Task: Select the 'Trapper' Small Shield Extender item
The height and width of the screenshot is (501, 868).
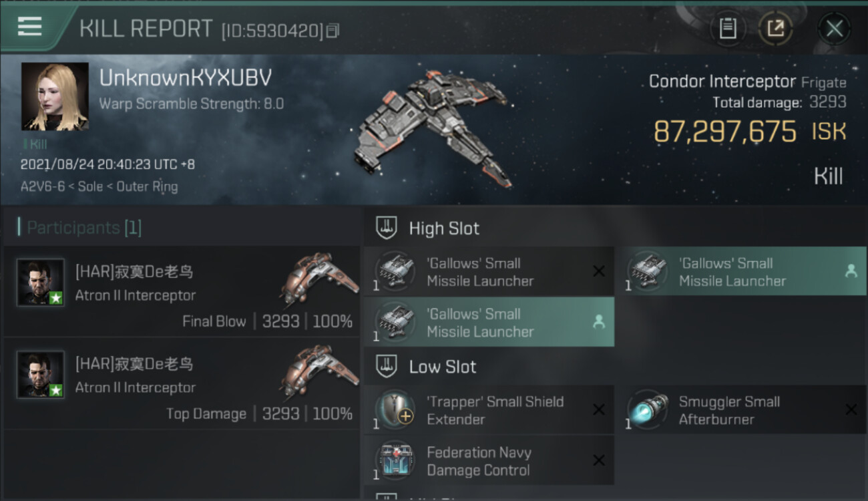Action: pos(489,410)
